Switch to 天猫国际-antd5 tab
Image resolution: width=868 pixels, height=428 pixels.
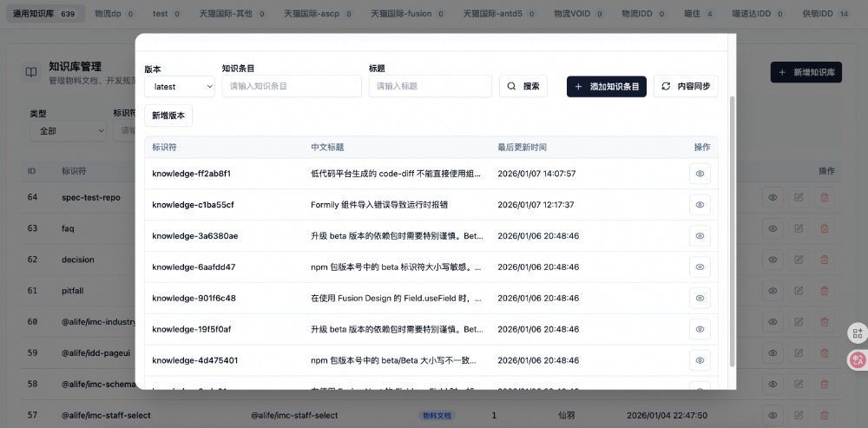coord(499,13)
